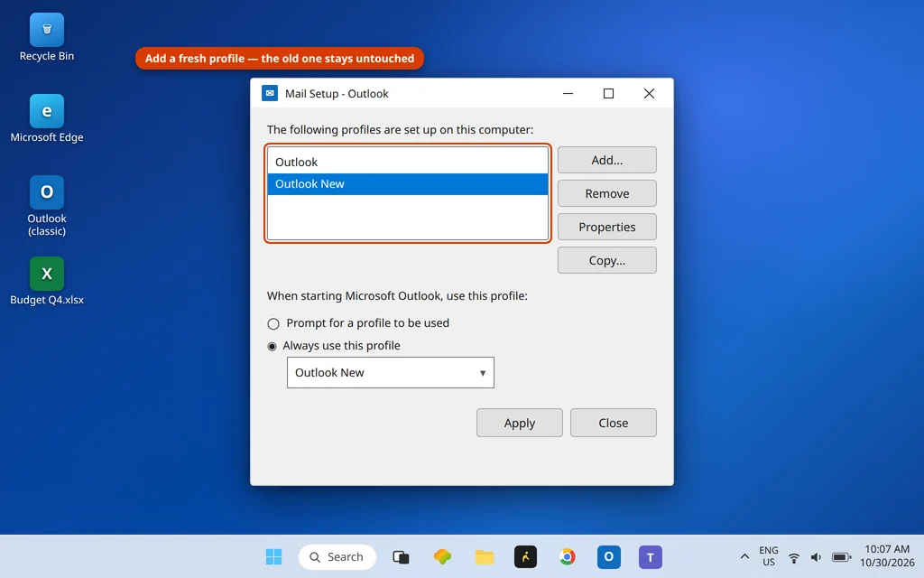Select Always use this profile option
924x578 pixels.
334,346
